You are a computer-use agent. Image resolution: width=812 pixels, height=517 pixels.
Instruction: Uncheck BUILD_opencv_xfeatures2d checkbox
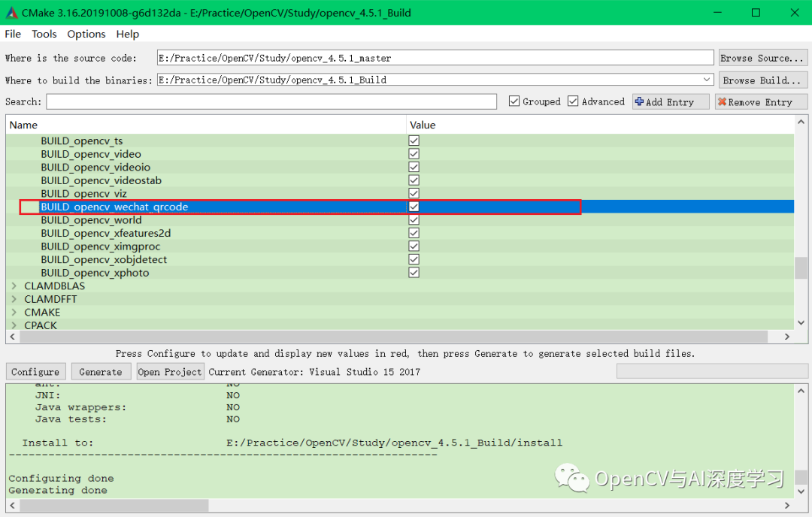414,233
